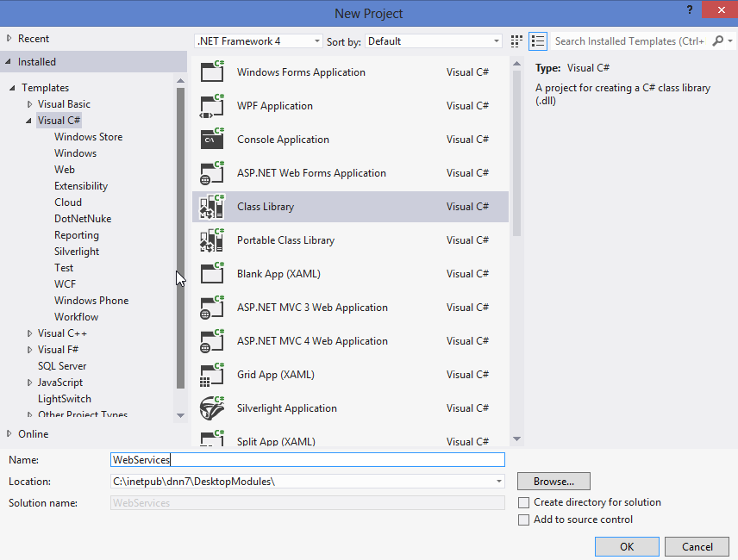Click the project Name input field
This screenshot has height=560, width=738.
coord(307,460)
